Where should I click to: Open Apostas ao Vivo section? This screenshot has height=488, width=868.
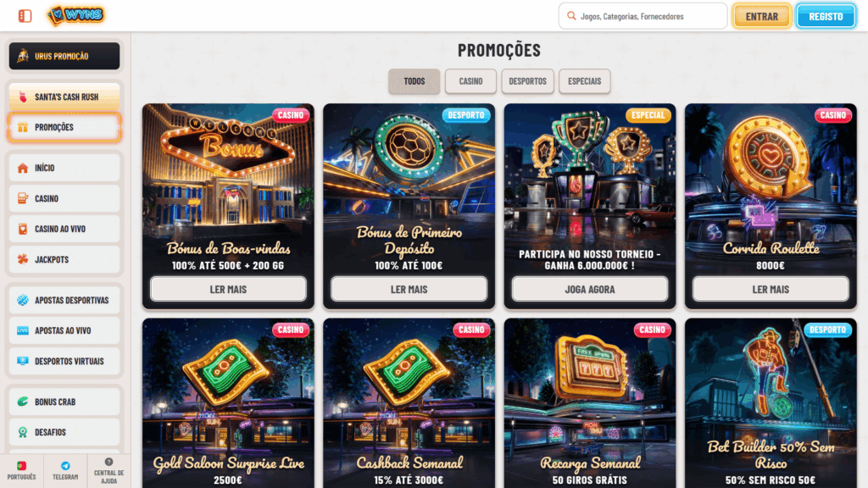[64, 330]
